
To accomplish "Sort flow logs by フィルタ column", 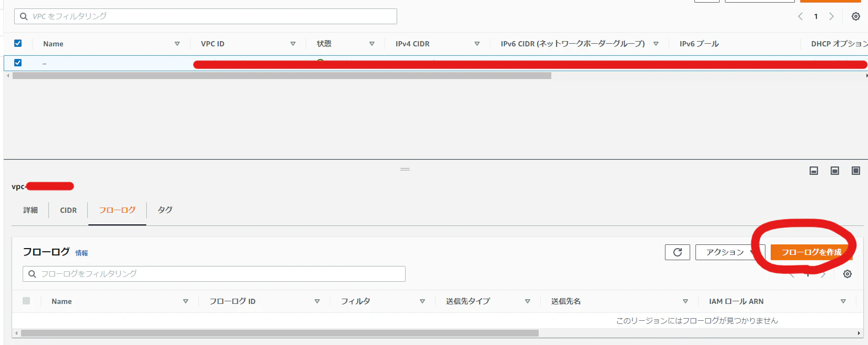I will pyautogui.click(x=422, y=301).
